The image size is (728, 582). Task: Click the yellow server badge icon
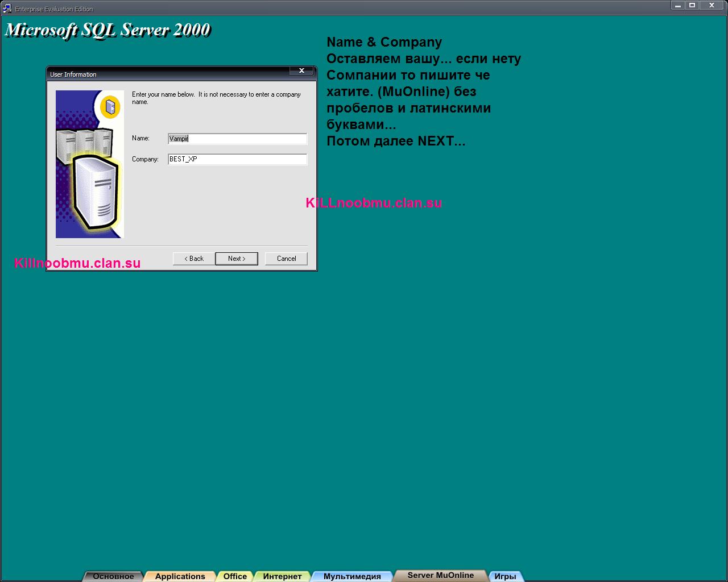pos(110,106)
